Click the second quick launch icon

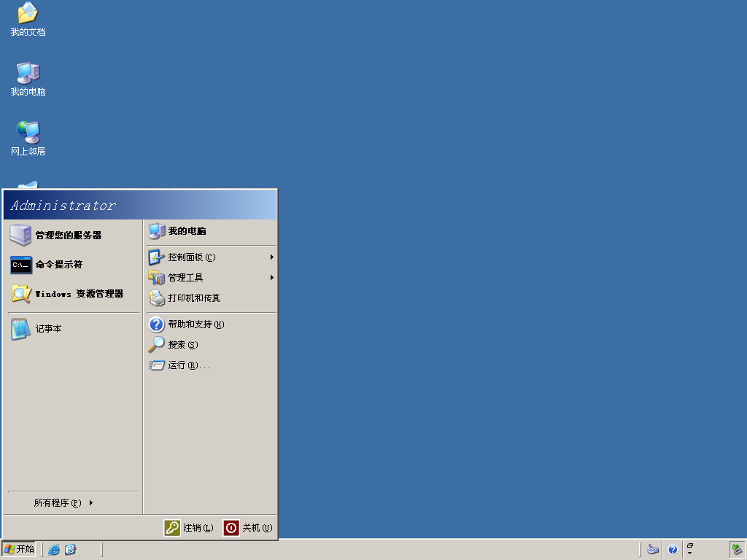71,550
